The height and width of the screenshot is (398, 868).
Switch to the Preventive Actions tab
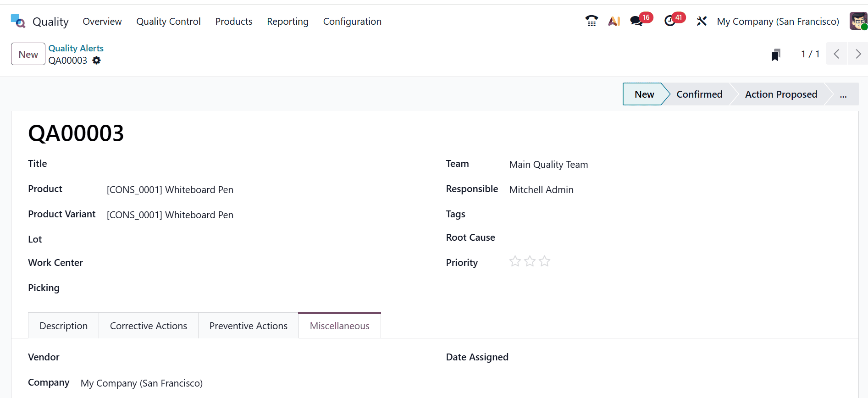[249, 326]
